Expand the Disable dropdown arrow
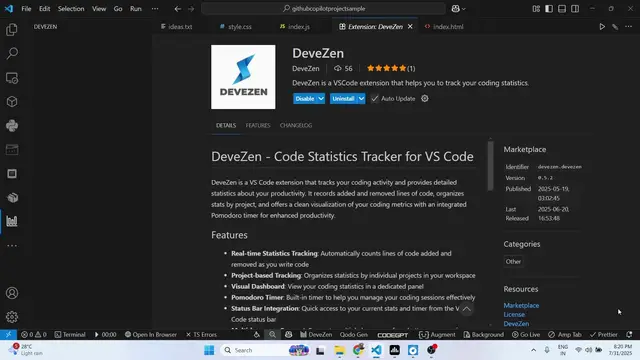 click(x=321, y=98)
